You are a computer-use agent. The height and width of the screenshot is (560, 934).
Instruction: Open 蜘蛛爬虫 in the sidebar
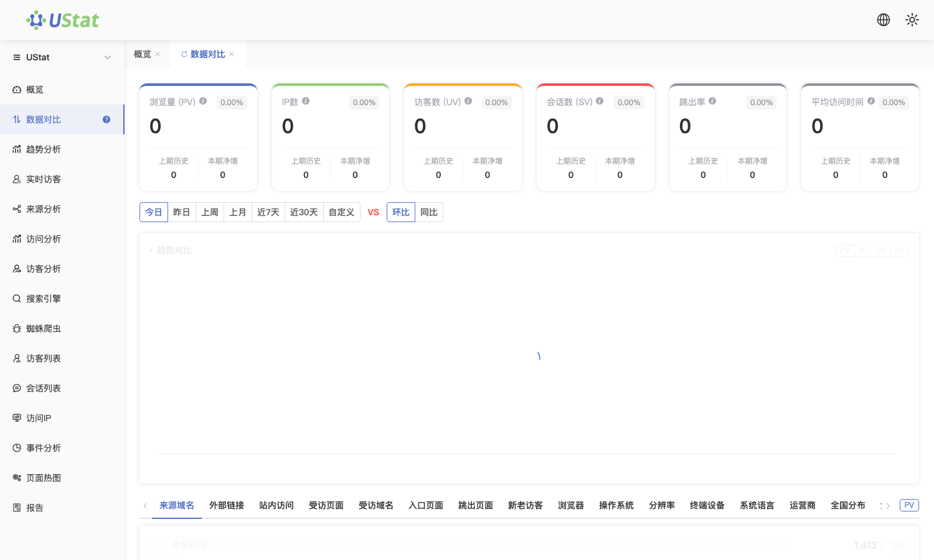coord(62,329)
